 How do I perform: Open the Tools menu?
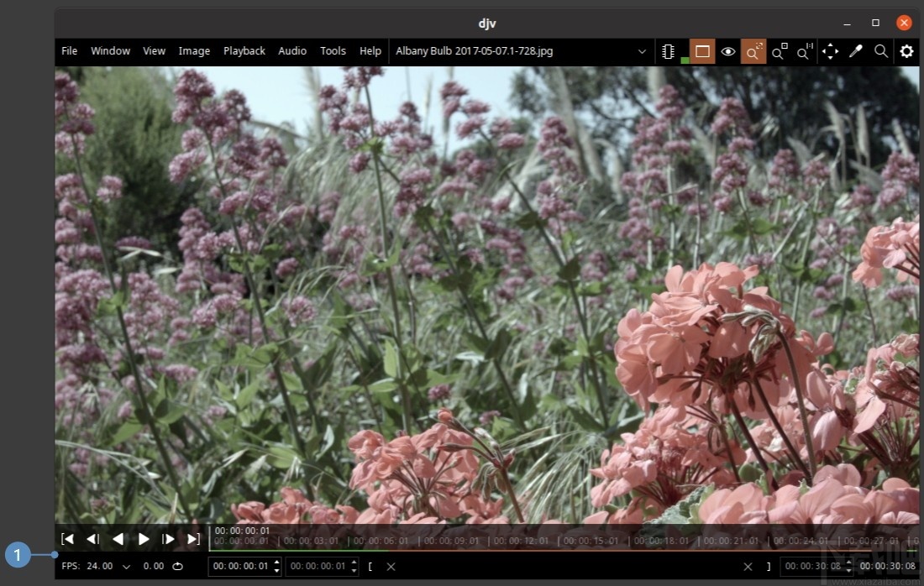click(333, 51)
